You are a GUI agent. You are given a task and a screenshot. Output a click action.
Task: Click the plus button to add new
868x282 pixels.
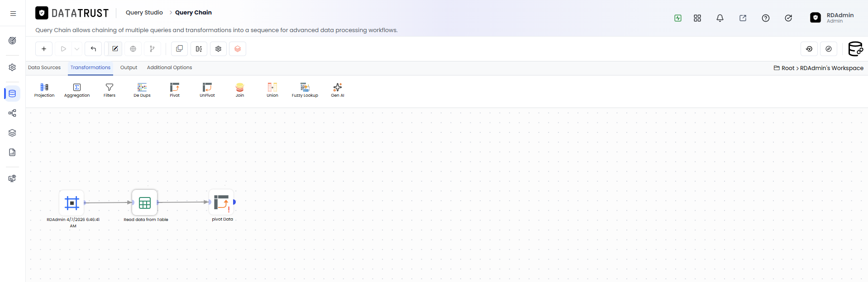click(x=44, y=49)
